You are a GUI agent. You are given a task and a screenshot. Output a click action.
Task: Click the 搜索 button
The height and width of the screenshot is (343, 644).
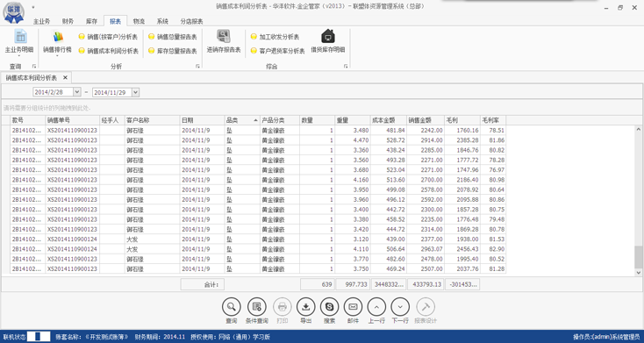pyautogui.click(x=329, y=306)
